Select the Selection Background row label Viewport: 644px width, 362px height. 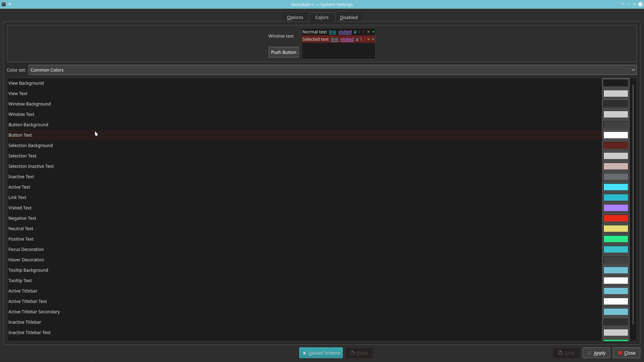31,145
